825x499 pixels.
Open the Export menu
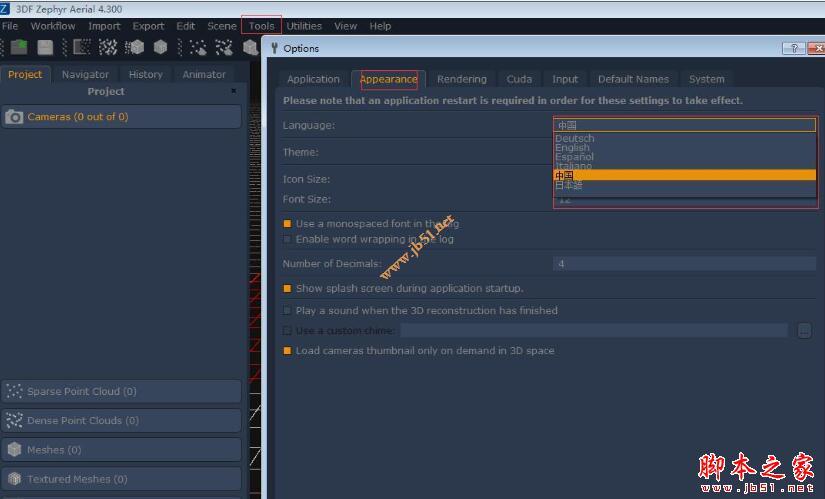point(148,26)
